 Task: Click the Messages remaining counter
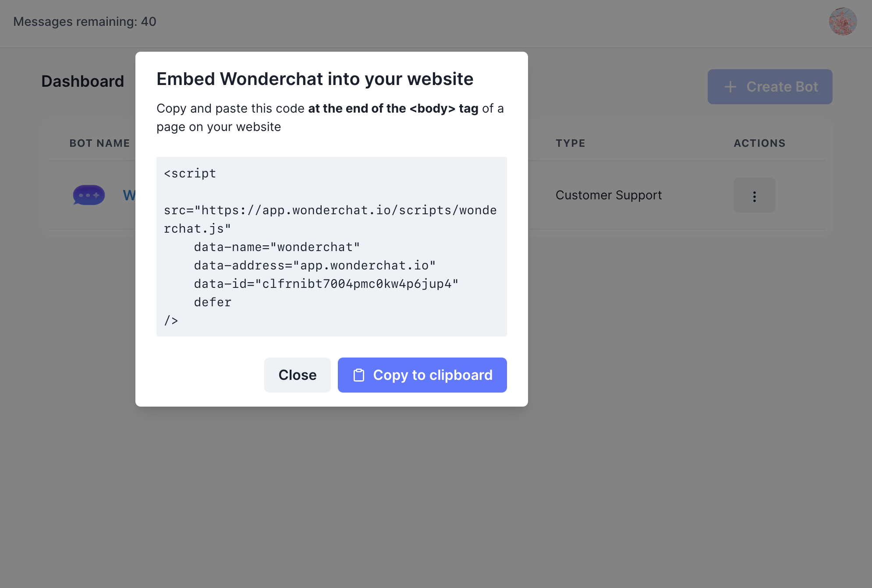(x=85, y=21)
